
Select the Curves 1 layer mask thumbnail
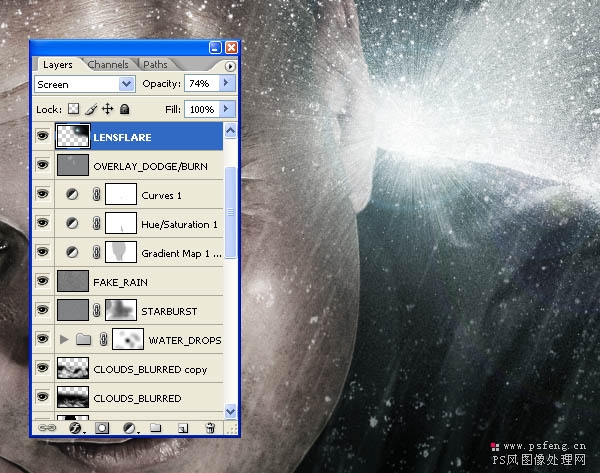tap(121, 194)
